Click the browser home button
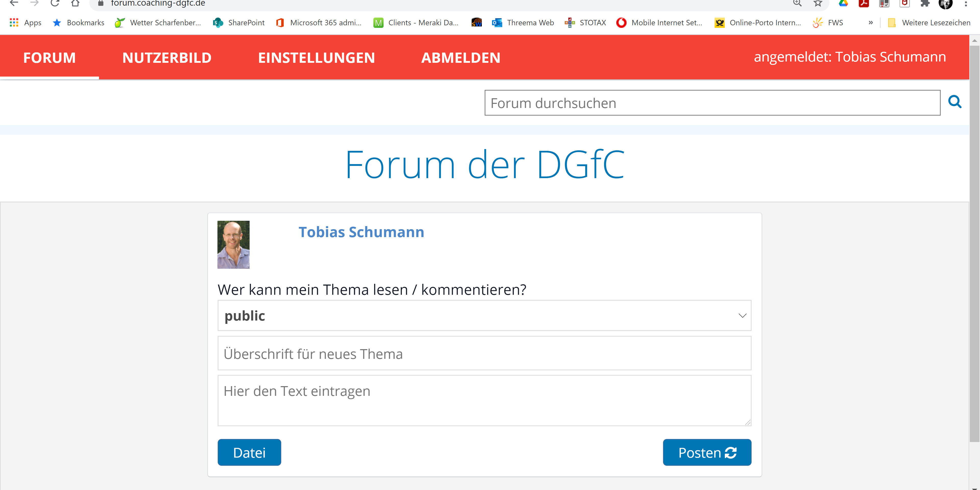 pos(75,3)
